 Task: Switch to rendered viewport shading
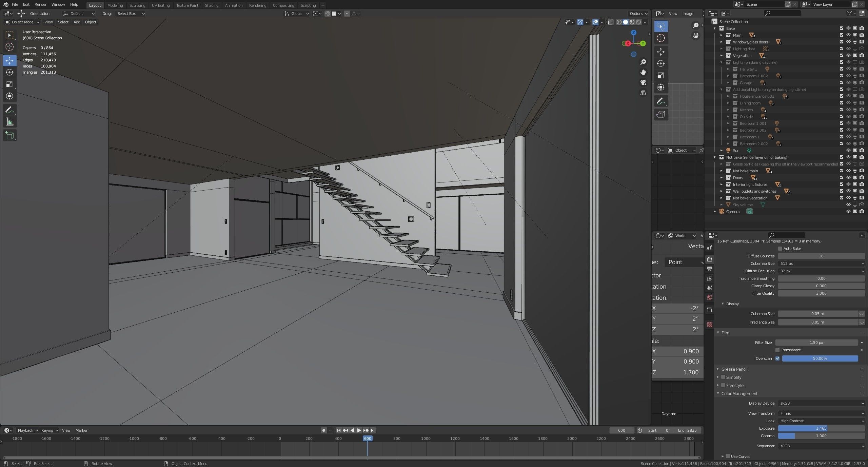(638, 22)
